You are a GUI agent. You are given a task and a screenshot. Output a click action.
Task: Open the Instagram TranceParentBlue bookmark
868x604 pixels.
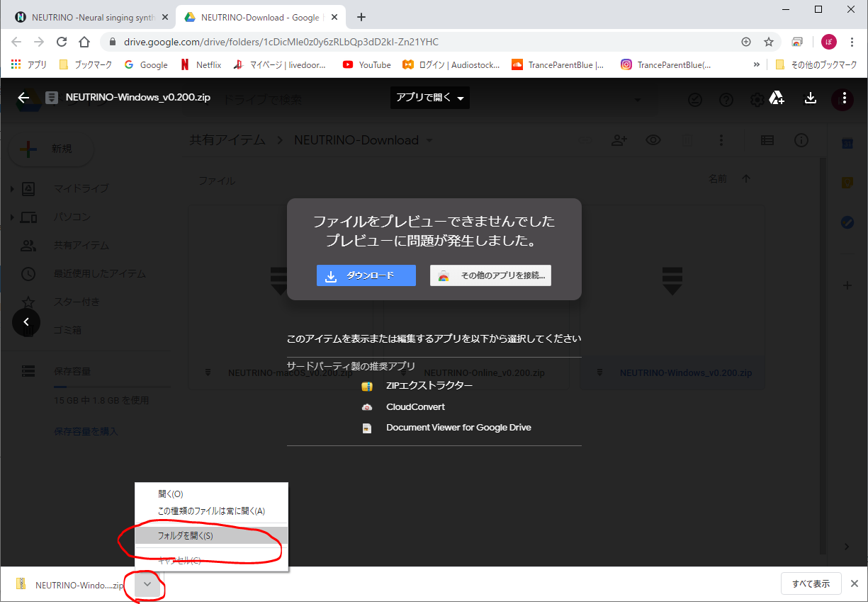click(665, 64)
